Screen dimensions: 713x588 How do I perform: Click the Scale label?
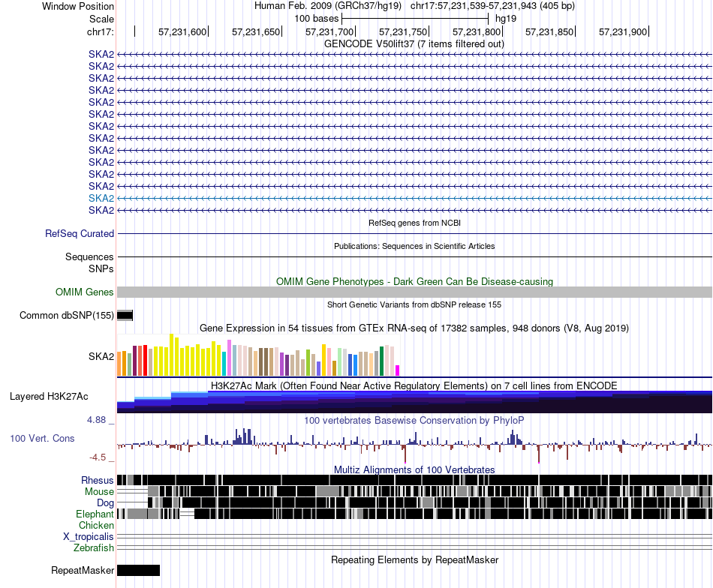(x=101, y=19)
